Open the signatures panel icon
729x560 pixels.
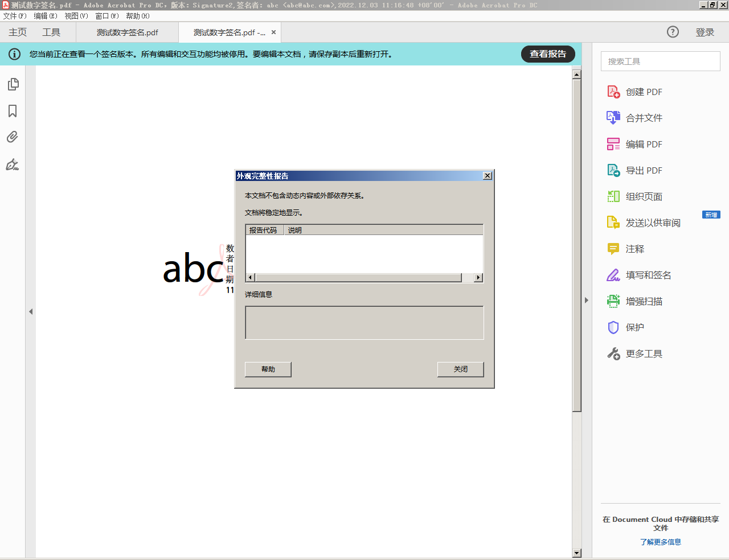tap(13, 164)
